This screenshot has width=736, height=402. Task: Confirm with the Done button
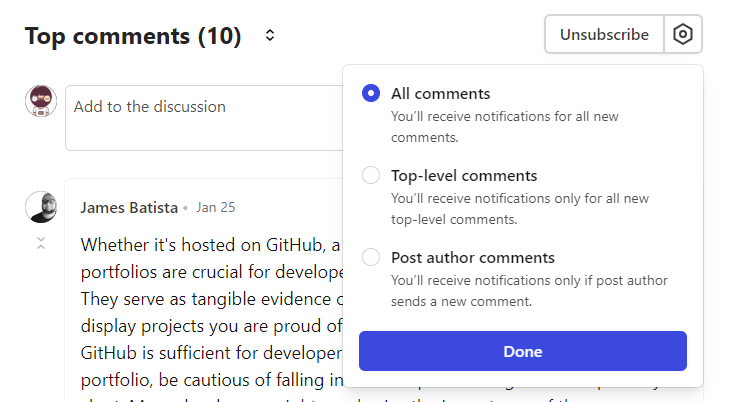pyautogui.click(x=522, y=351)
